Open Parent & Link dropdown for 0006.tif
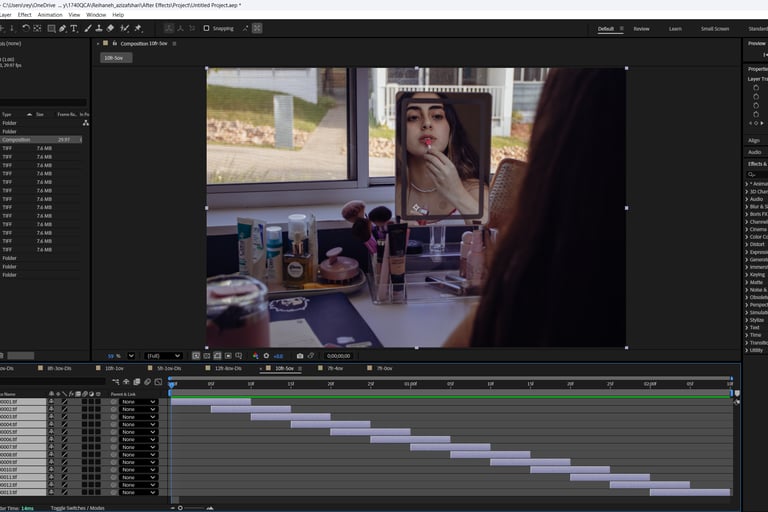This screenshot has height=512, width=768. point(138,439)
